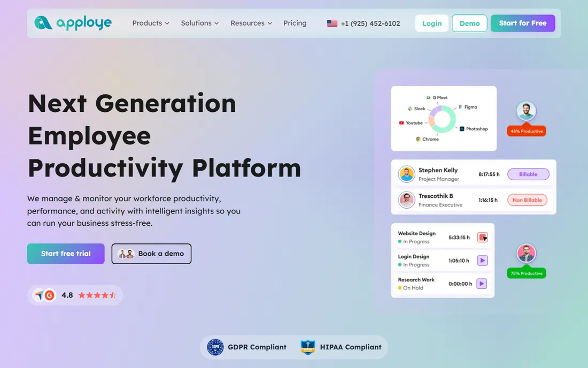This screenshot has height=368, width=588.
Task: Click the Chrome icon in chart
Action: 418,139
